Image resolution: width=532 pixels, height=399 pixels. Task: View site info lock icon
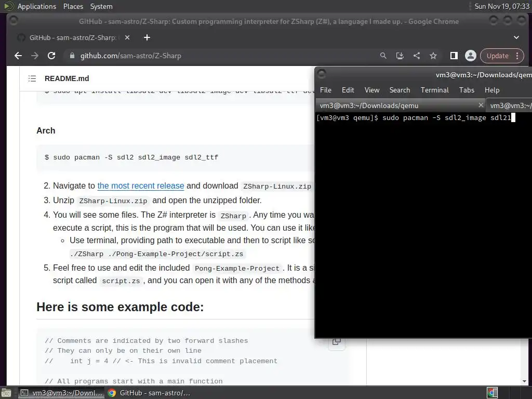point(72,56)
